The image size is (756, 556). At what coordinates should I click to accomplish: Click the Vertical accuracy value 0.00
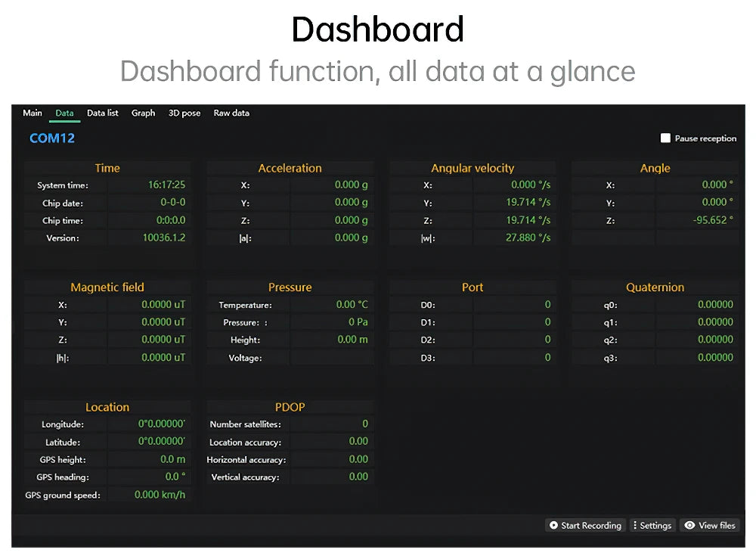(x=358, y=477)
